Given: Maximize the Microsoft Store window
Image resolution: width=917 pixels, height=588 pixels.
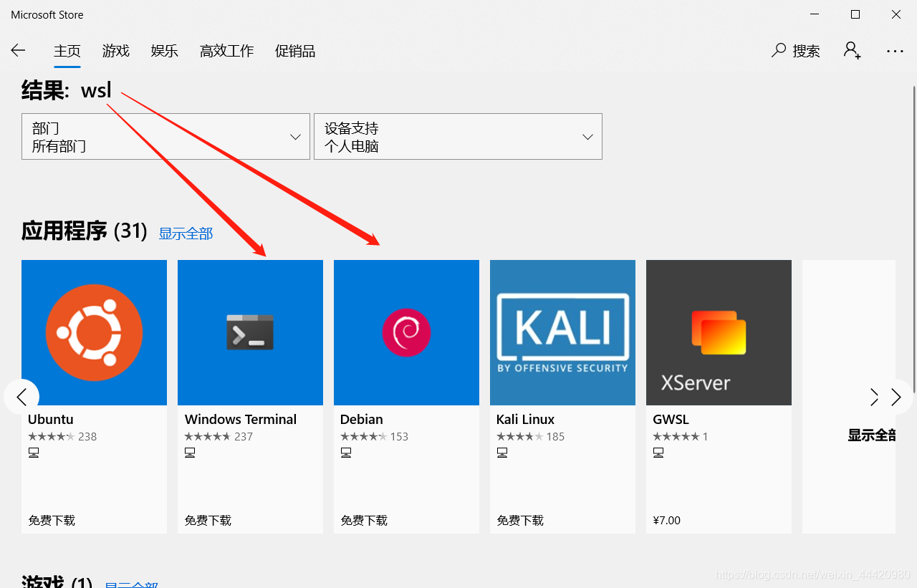Looking at the screenshot, I should click(x=855, y=14).
